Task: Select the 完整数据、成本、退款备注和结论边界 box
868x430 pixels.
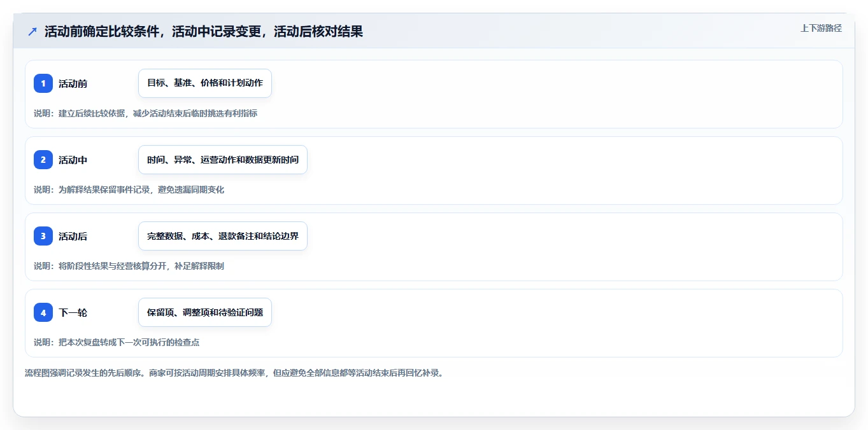Action: click(x=223, y=236)
